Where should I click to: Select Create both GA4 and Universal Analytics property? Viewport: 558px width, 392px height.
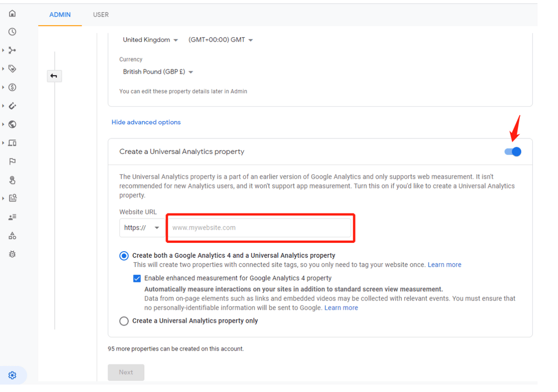click(x=124, y=256)
